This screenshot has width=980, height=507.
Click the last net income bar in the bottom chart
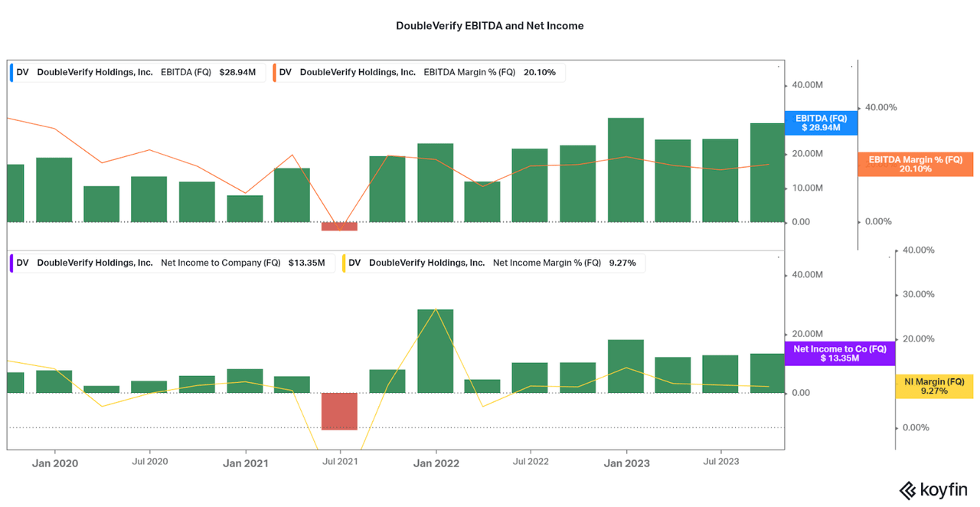click(x=767, y=373)
